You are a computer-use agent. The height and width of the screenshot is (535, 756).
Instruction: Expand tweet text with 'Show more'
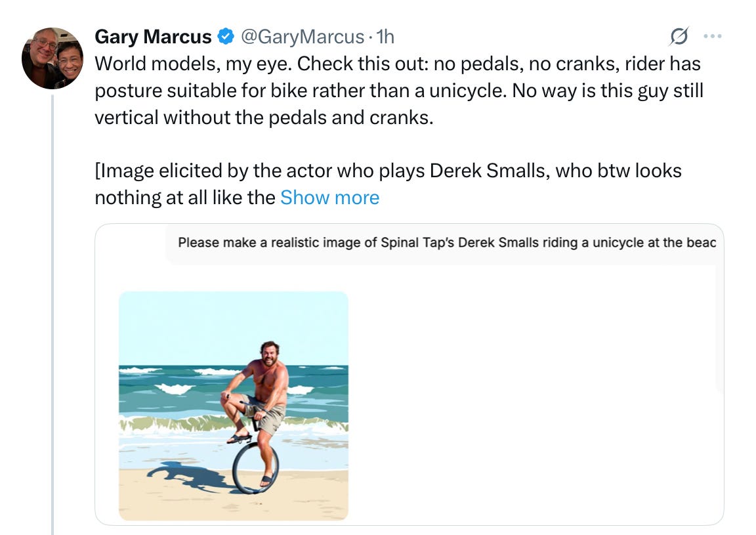[x=329, y=198]
